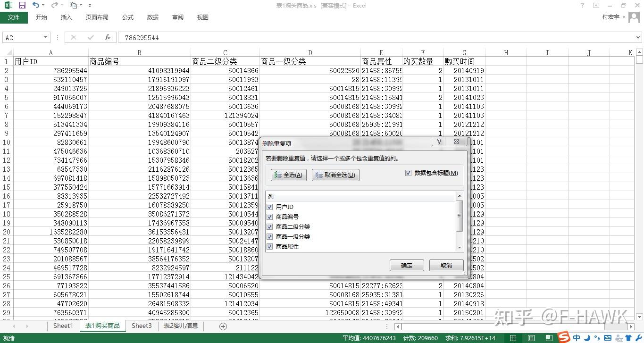Click the formula bar confirm checkmark icon
This screenshot has width=644, height=343.
pyautogui.click(x=91, y=37)
